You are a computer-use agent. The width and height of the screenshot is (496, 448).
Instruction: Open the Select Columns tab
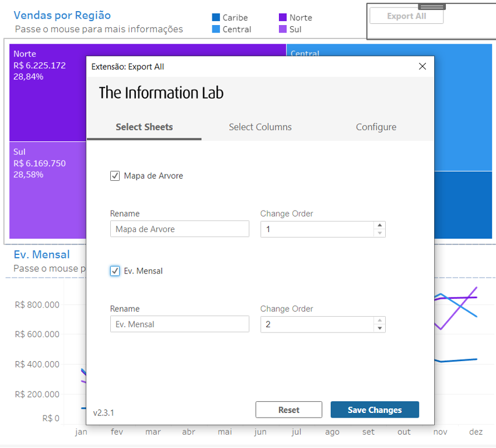coord(260,127)
